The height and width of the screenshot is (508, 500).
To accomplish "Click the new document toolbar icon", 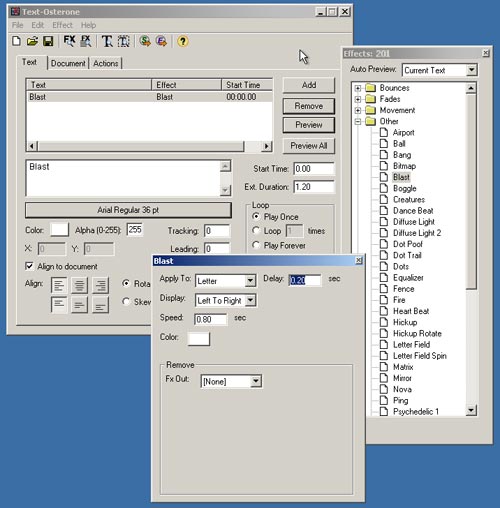I will pos(16,41).
